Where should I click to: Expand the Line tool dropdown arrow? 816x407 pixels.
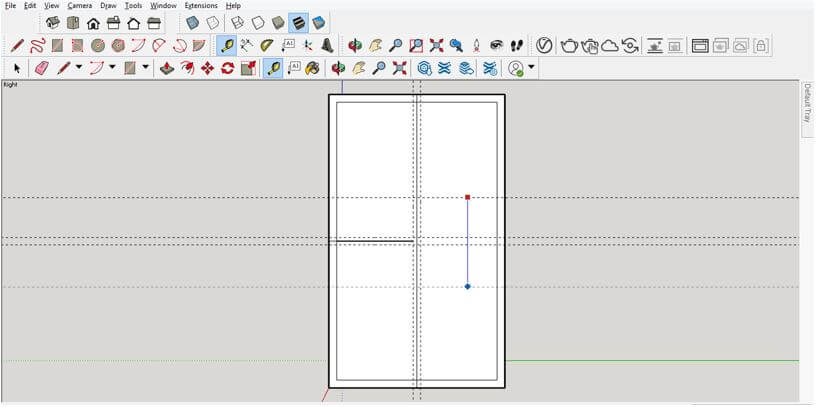(x=79, y=67)
